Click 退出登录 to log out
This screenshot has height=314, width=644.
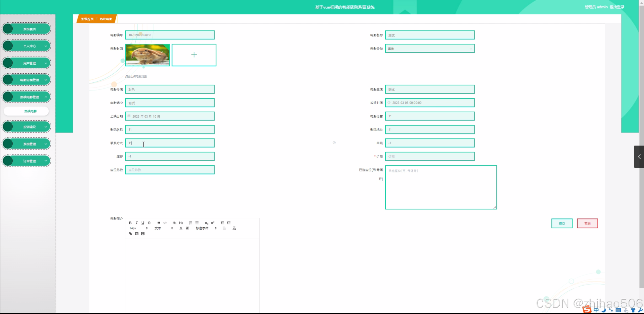coord(617,7)
